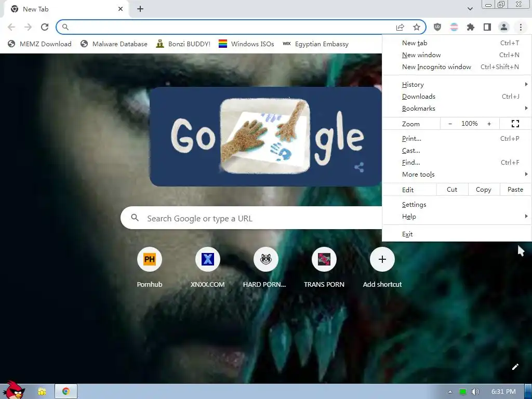Click the forward navigation arrow
Viewport: 532px width, 399px height.
click(28, 27)
